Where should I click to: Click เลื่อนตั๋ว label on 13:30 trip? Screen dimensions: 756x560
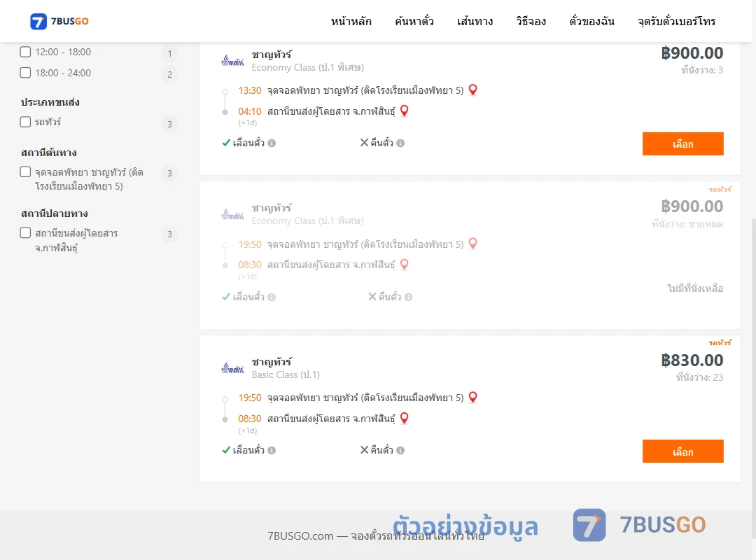[x=248, y=143]
